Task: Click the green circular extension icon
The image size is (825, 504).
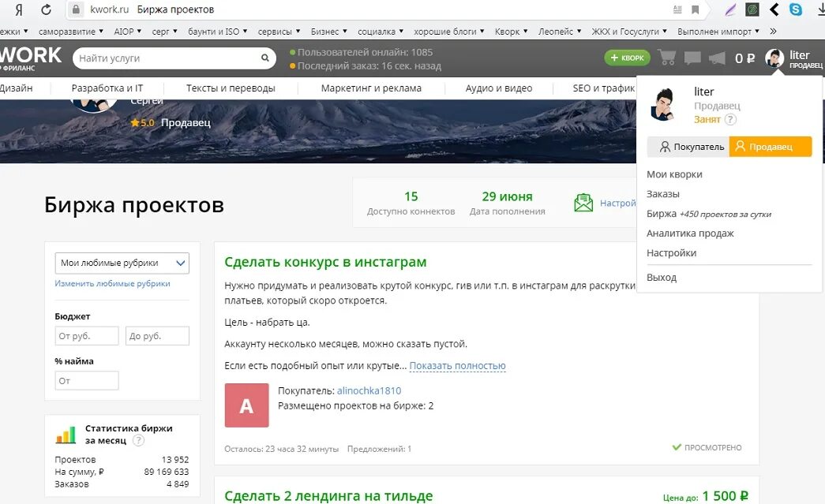Action: point(752,9)
